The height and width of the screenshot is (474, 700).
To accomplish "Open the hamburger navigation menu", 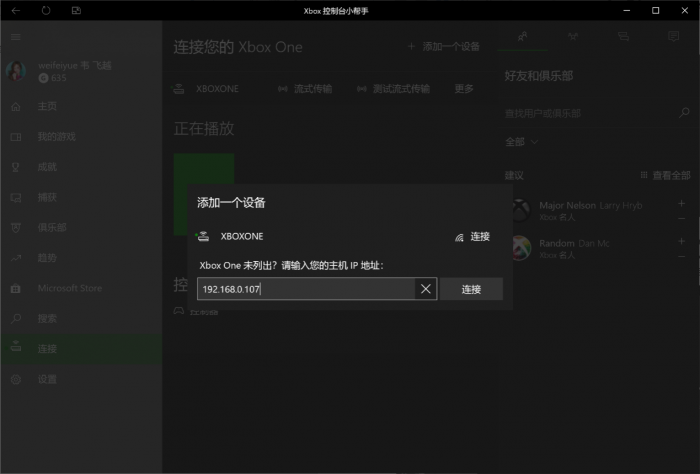I will pyautogui.click(x=16, y=37).
